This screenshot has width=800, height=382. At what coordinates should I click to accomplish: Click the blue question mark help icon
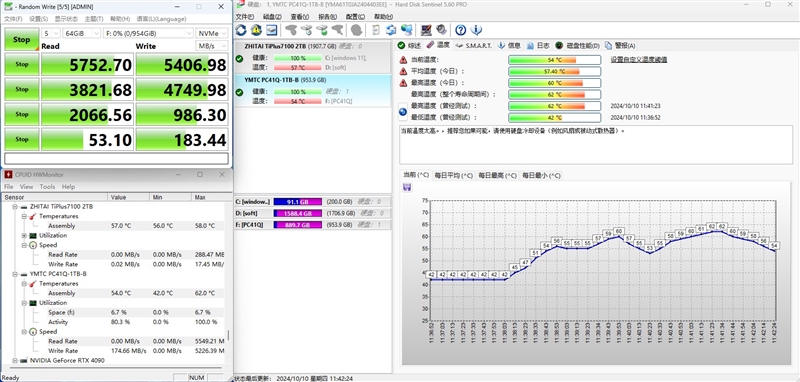click(x=460, y=30)
